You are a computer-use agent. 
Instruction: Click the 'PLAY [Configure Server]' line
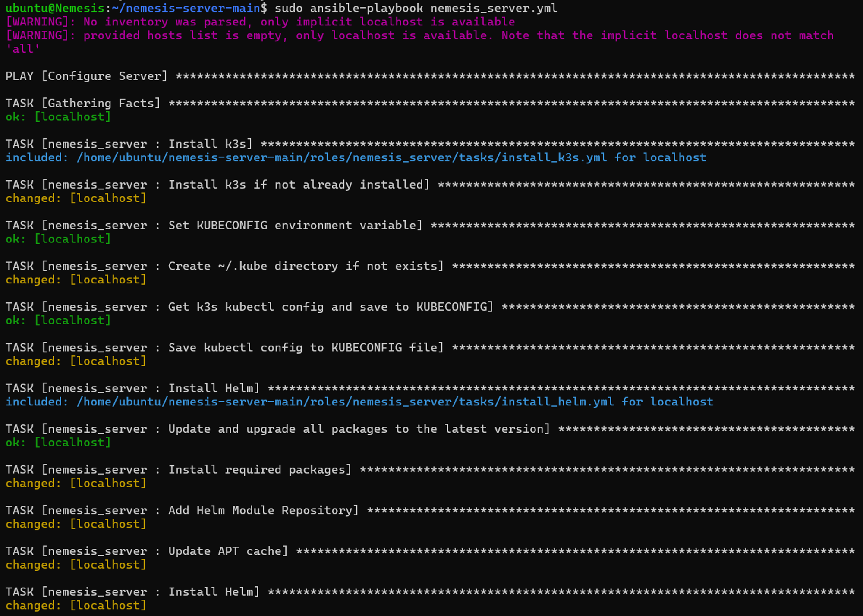(x=430, y=76)
